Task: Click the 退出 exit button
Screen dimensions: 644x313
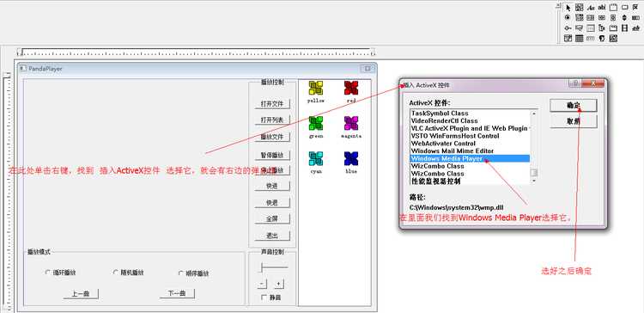Action: tap(272, 236)
